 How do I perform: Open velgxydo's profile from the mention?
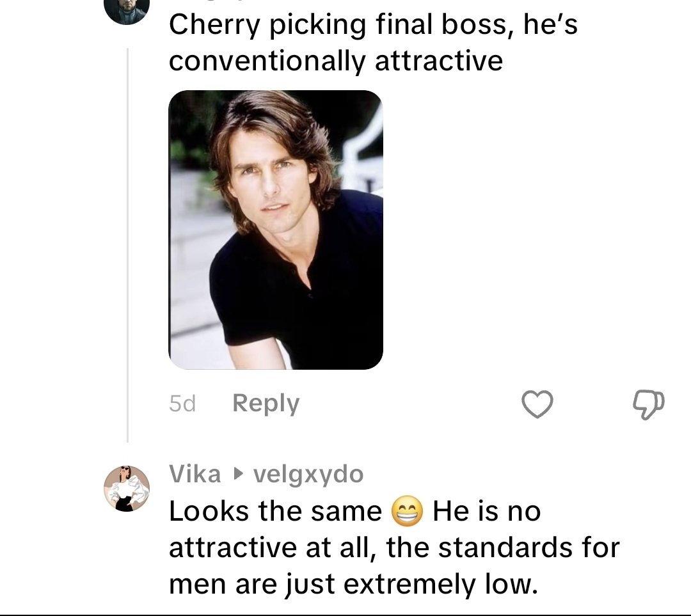point(308,475)
